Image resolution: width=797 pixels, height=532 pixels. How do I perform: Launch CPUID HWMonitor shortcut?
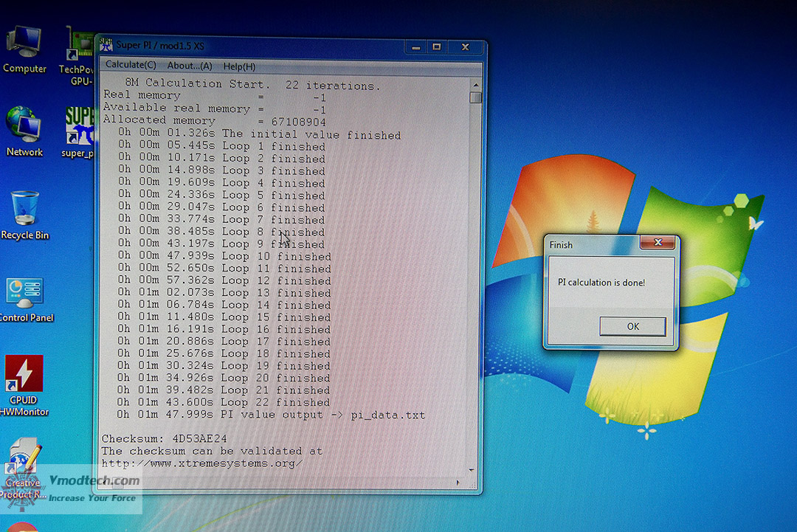coord(24,385)
